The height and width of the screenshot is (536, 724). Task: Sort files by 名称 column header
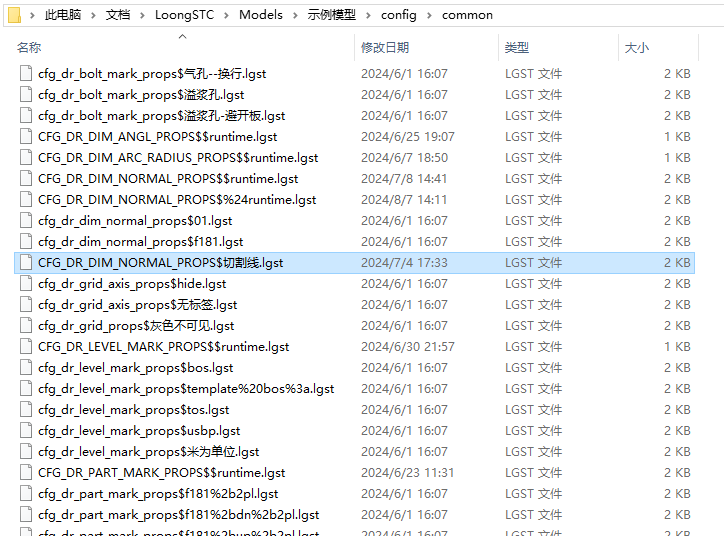(30, 48)
